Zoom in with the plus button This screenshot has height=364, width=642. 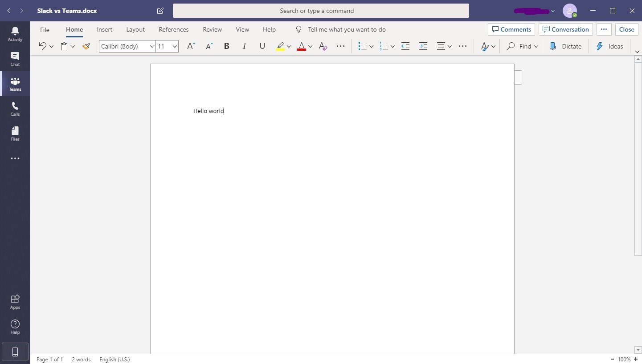tap(636, 359)
